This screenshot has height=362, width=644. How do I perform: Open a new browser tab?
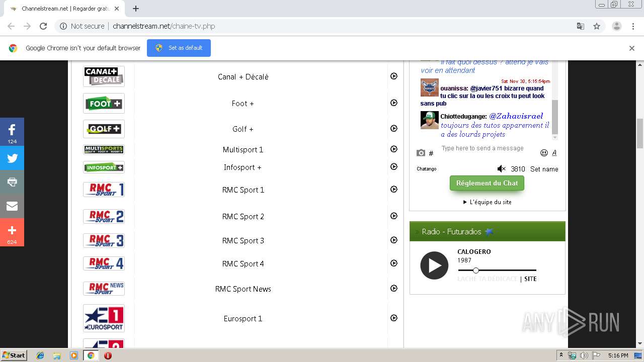point(136,9)
